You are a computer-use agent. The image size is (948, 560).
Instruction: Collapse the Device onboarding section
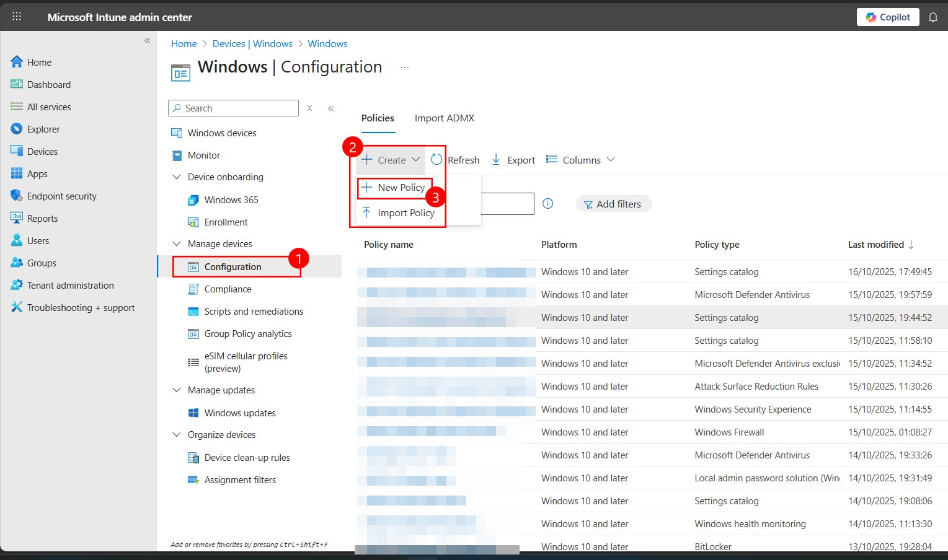coord(177,177)
